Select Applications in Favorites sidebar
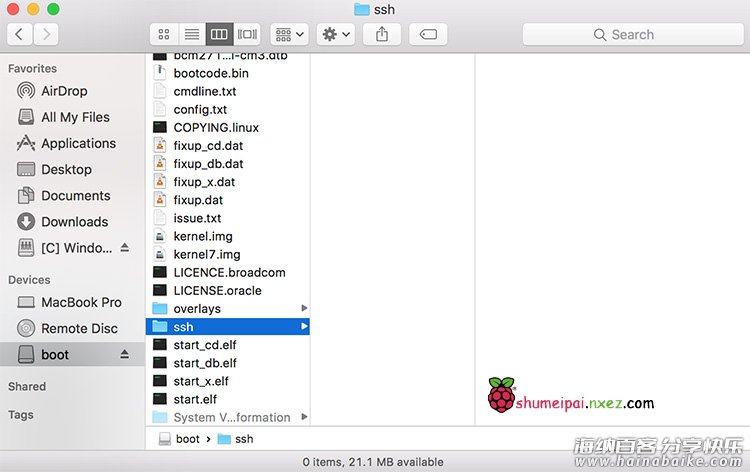This screenshot has height=472, width=750. click(x=78, y=143)
